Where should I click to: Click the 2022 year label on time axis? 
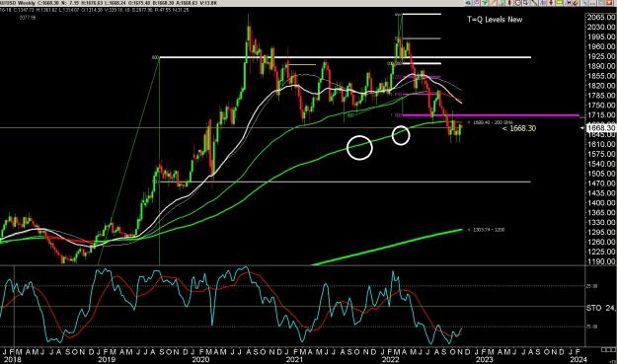(391, 360)
